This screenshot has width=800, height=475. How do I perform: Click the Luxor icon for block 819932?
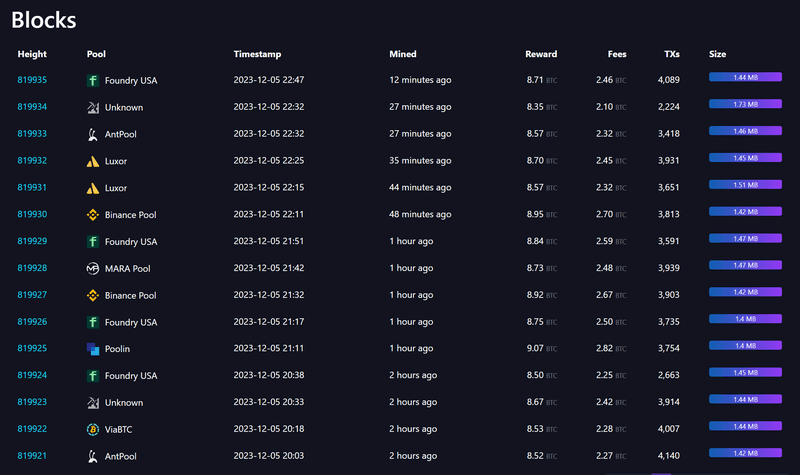point(93,160)
